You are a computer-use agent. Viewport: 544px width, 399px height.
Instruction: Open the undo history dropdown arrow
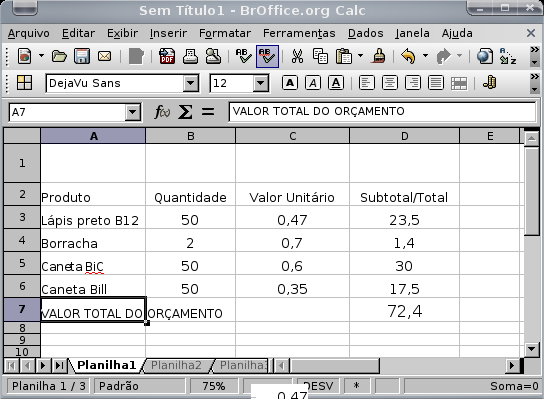425,56
